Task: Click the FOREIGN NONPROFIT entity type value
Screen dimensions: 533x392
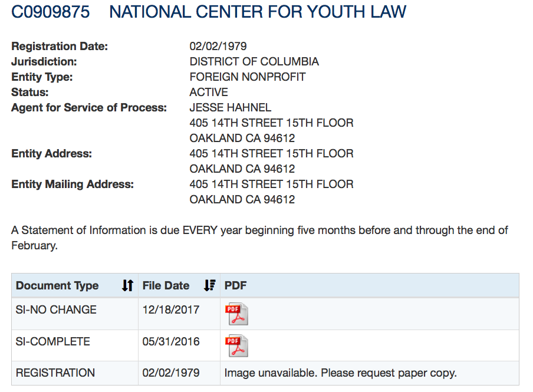Action: [248, 77]
